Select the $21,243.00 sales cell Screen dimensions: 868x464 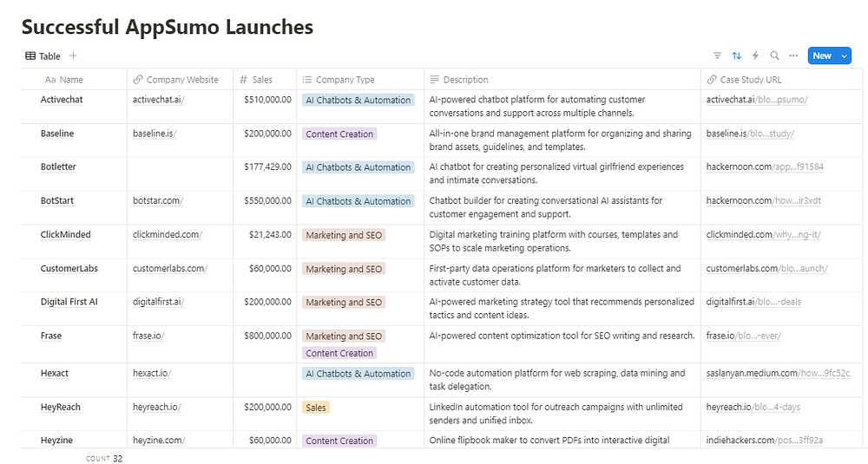[265, 241]
